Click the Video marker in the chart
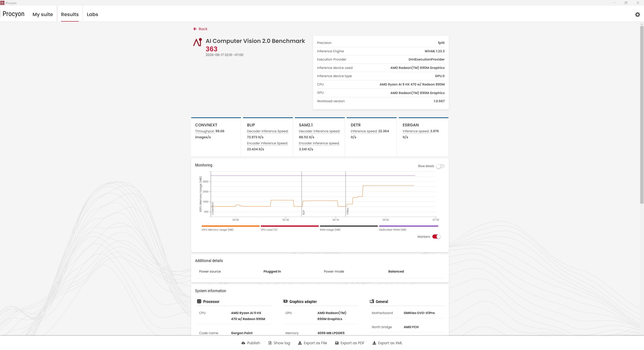 pos(347,211)
